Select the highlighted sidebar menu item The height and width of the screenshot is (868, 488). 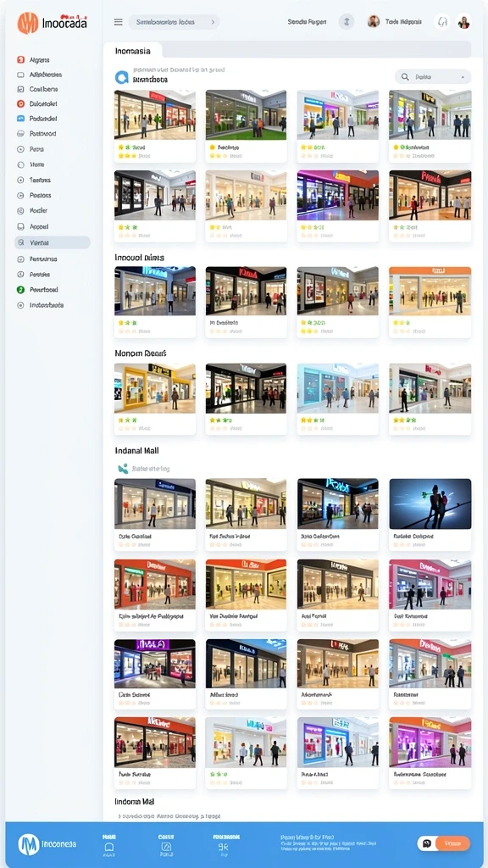coord(53,242)
